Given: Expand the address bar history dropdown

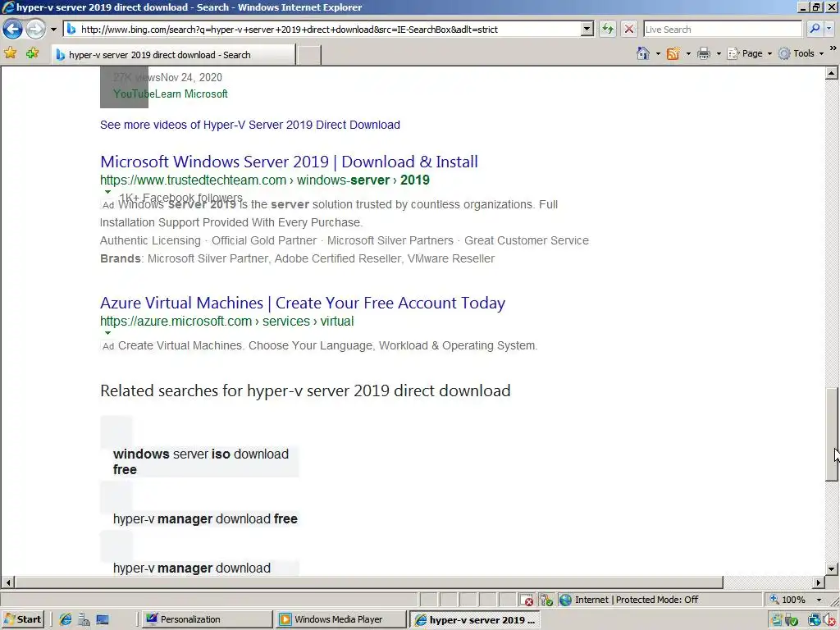Looking at the screenshot, I should 587,30.
